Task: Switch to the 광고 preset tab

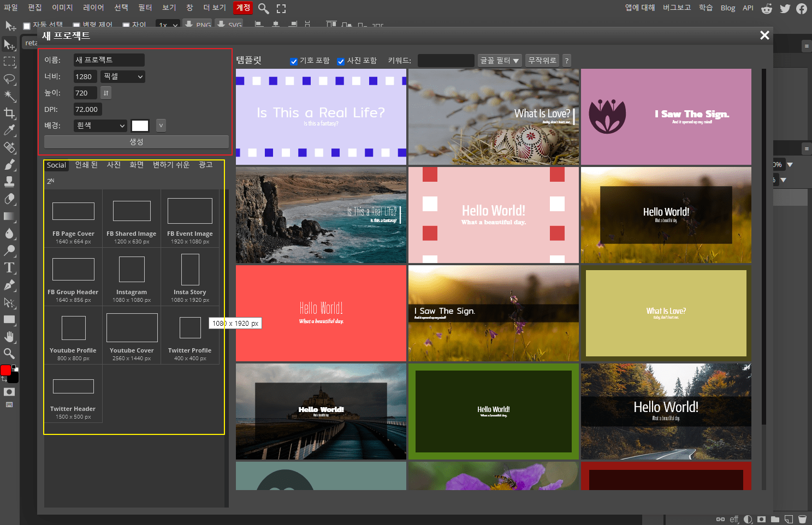Action: [x=205, y=165]
